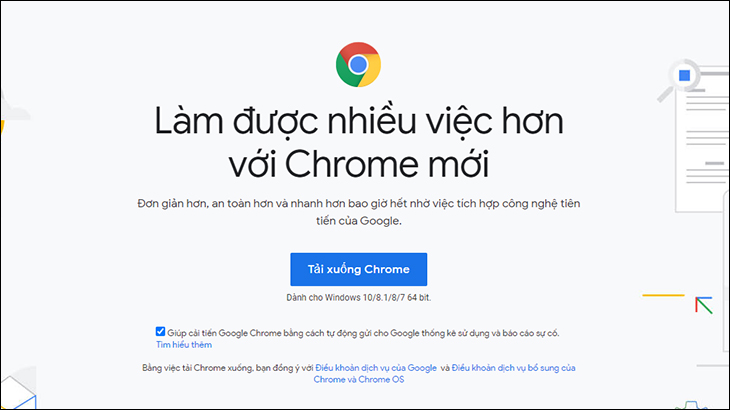Uncheck the usage statistics reporting checkbox
This screenshot has width=730, height=410.
point(161,331)
